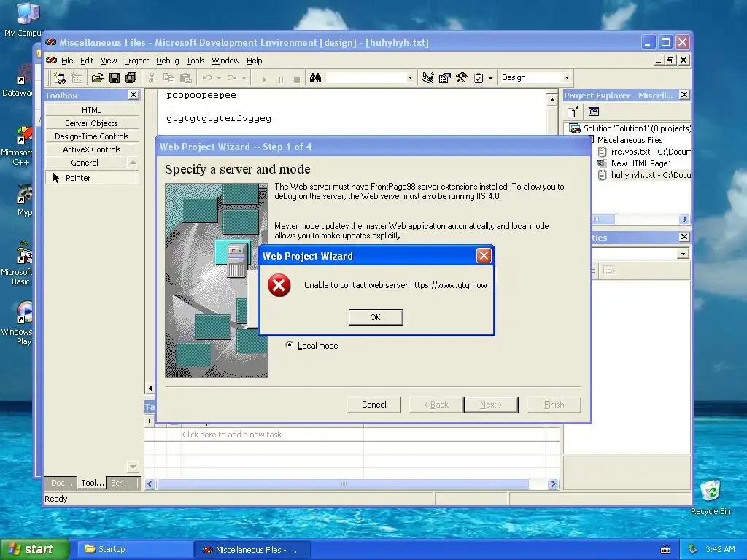Click the red error icon in the dialog
Screen dimensions: 747x560
279,285
